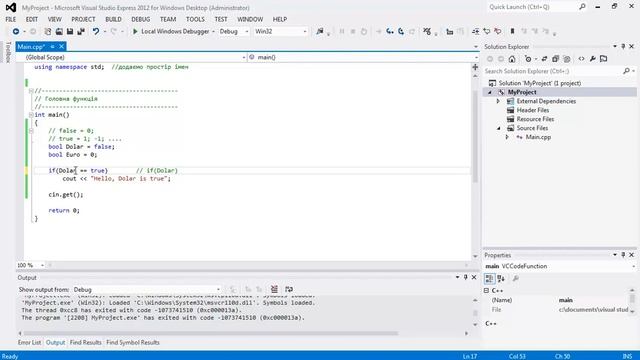640x360 pixels.
Task: Collapse the MyProject tree node
Action: (490, 92)
